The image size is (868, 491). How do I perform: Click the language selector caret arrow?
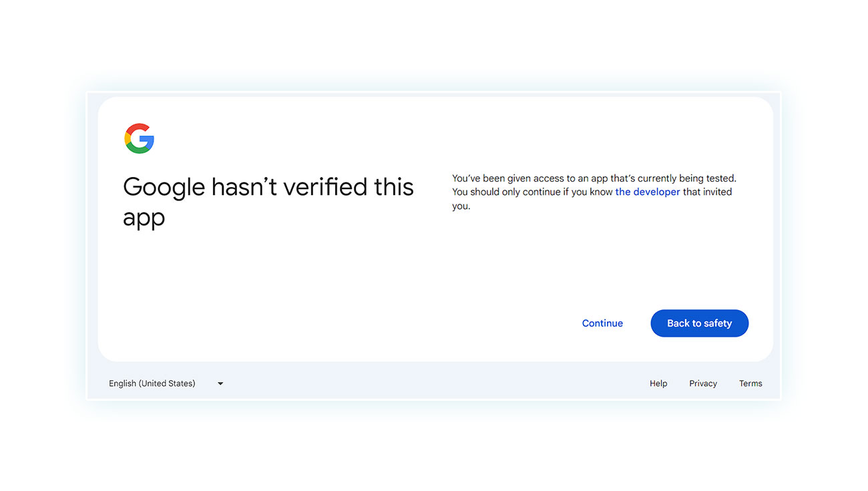(x=220, y=384)
